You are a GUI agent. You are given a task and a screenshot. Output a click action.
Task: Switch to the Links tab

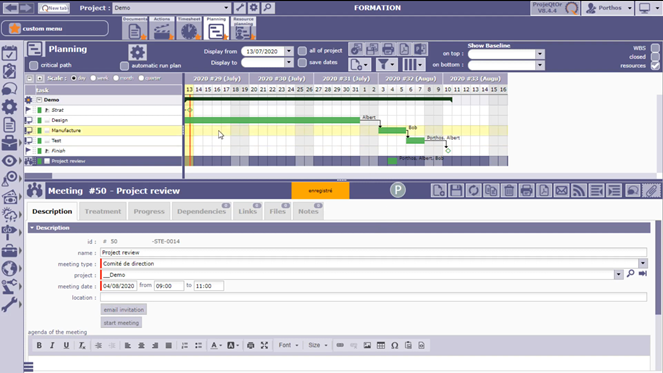point(247,211)
